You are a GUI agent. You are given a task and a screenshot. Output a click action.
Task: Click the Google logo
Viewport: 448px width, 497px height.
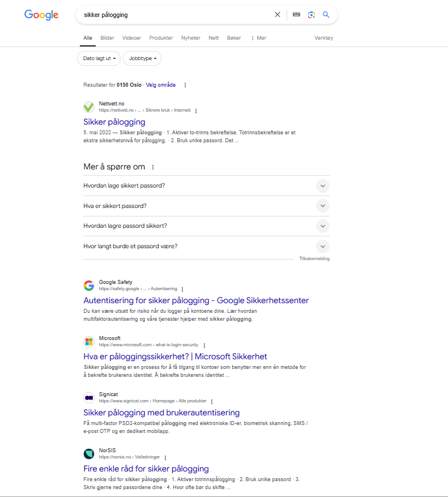coord(41,15)
